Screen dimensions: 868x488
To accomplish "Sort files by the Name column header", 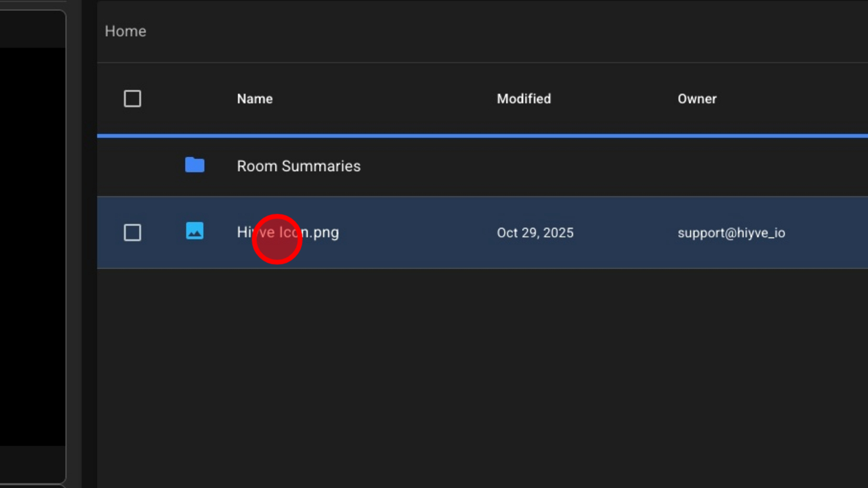I will coord(254,99).
